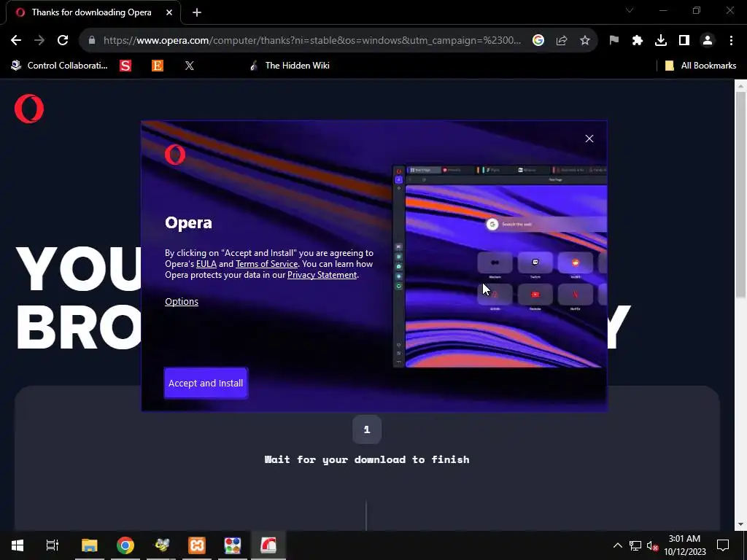Open the clock showing 3:01 AM
This screenshot has height=560, width=747.
684,545
